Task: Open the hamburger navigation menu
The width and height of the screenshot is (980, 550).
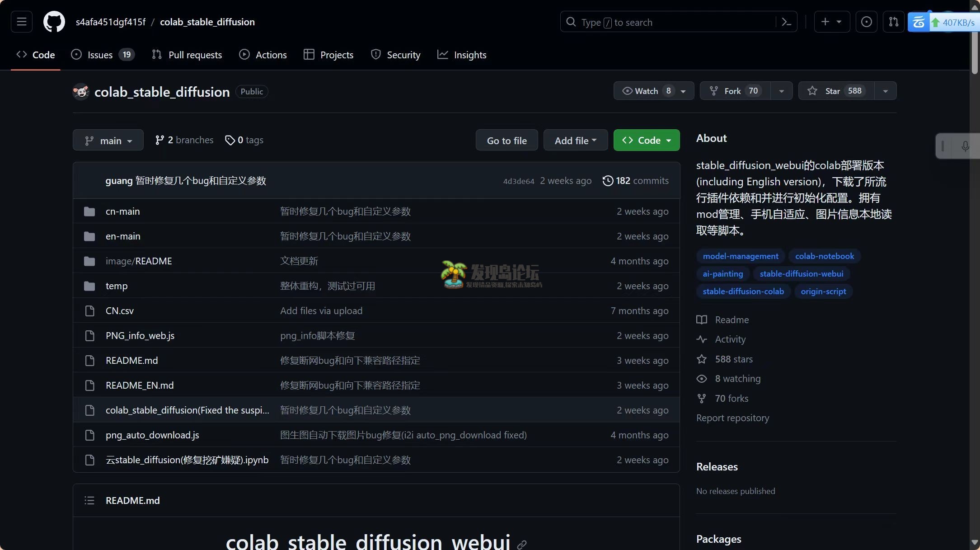Action: [22, 22]
